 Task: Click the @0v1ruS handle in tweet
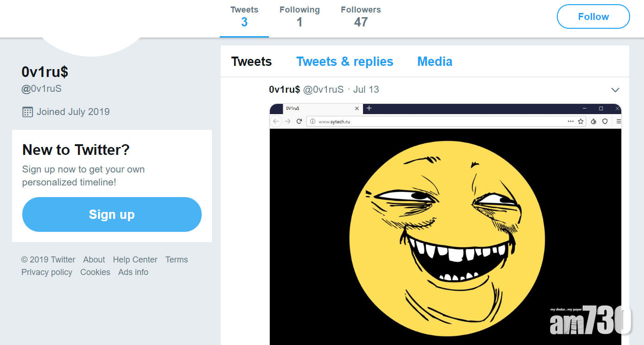click(x=323, y=89)
